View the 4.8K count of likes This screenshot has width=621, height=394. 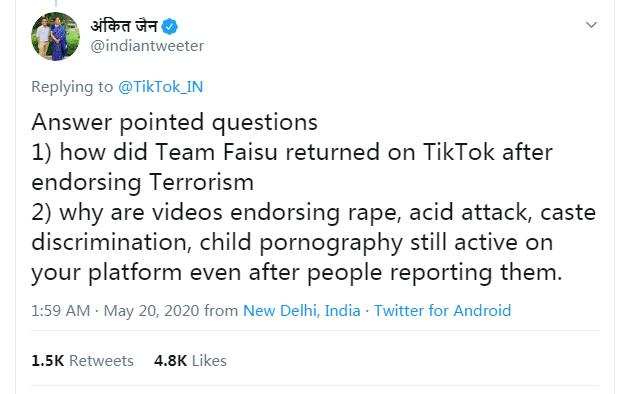pos(170,361)
